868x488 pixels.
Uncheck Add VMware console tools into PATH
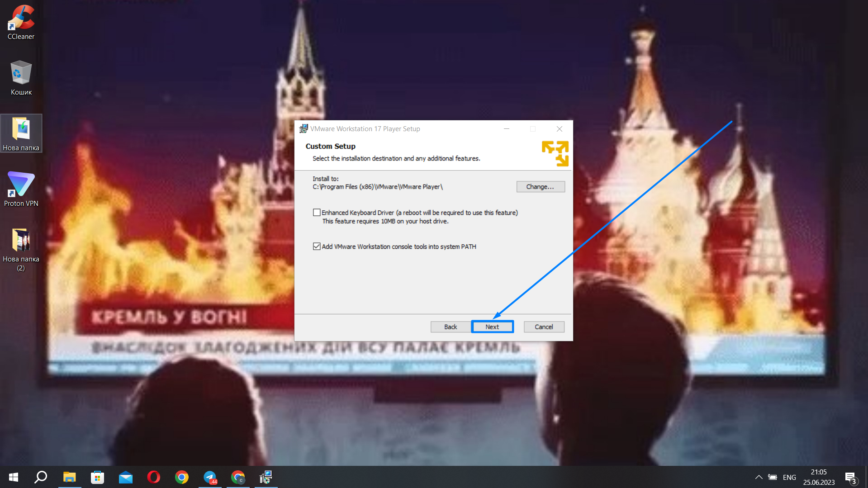coord(317,246)
